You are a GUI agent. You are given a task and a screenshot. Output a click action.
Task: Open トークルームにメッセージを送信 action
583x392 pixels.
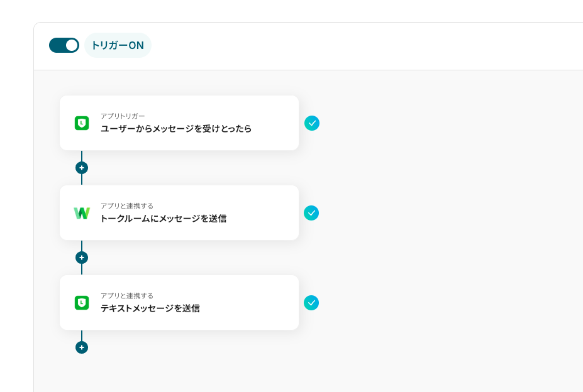click(164, 219)
